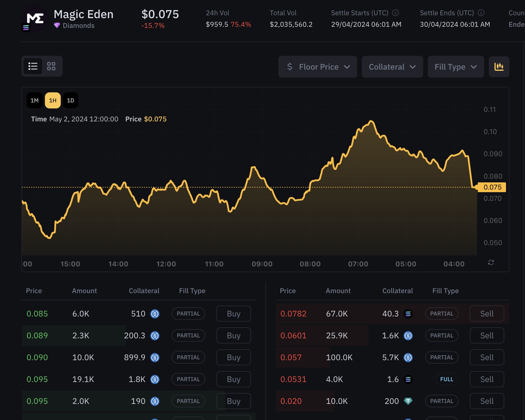Select the 1M chart interval

point(35,100)
